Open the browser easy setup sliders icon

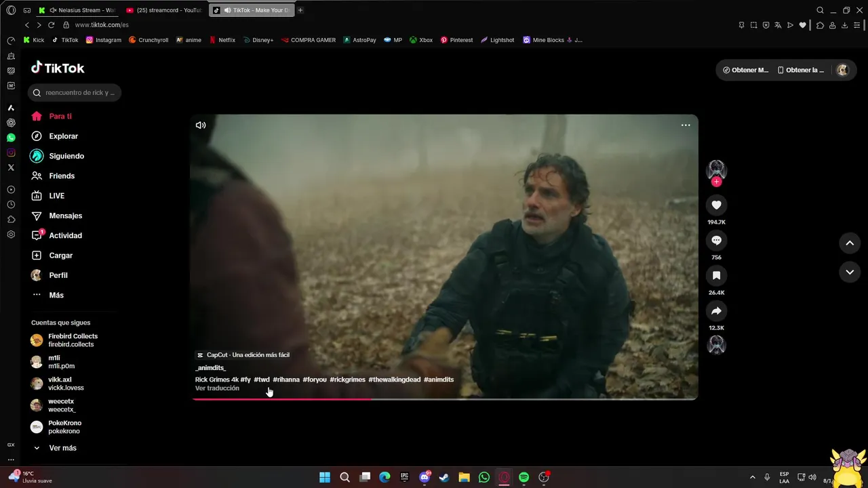[x=856, y=25]
